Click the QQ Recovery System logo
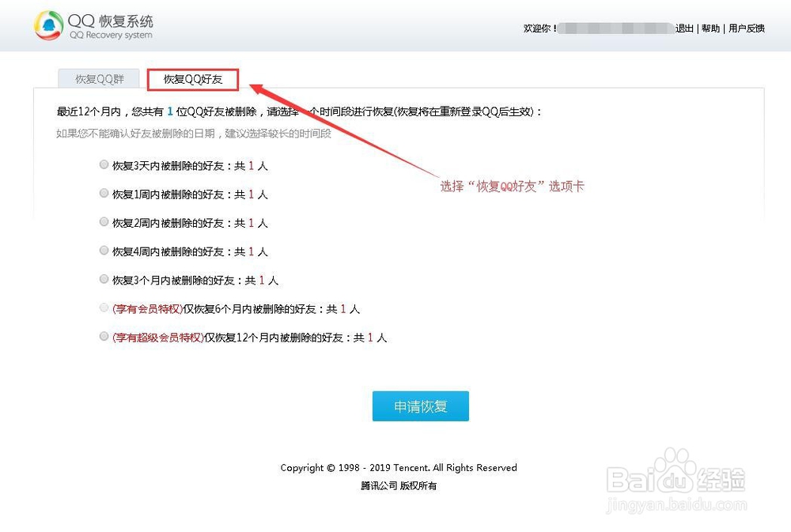This screenshot has width=791, height=532. click(91, 25)
